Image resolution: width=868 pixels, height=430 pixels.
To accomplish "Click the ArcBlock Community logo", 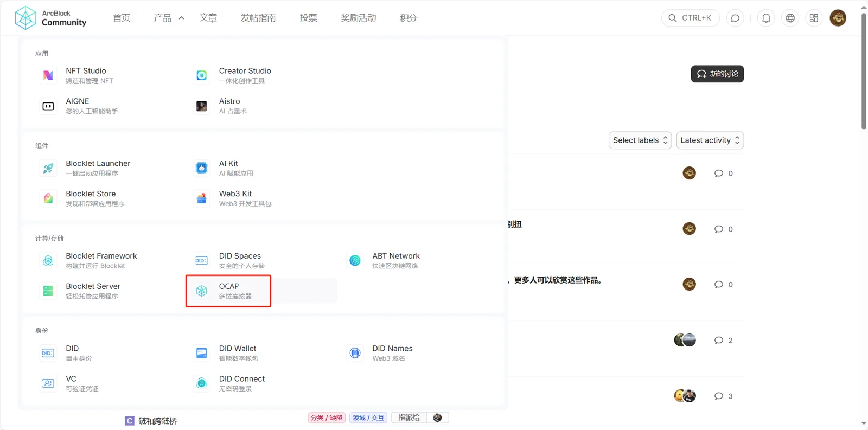I will tap(50, 18).
